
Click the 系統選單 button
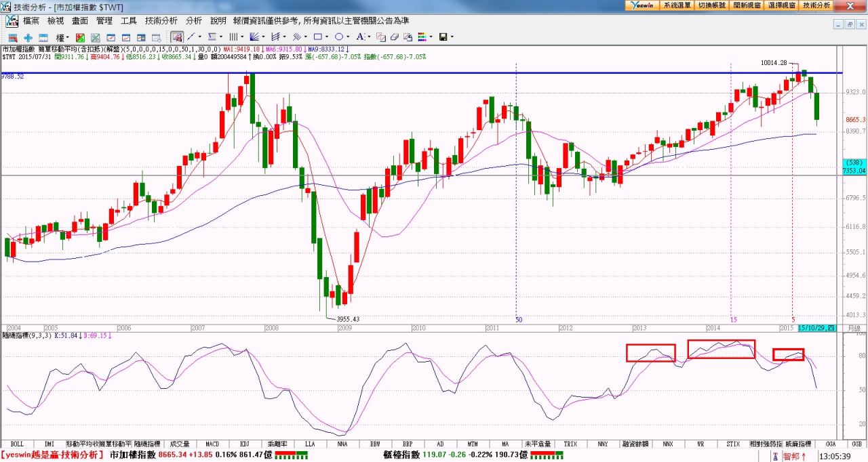point(677,5)
